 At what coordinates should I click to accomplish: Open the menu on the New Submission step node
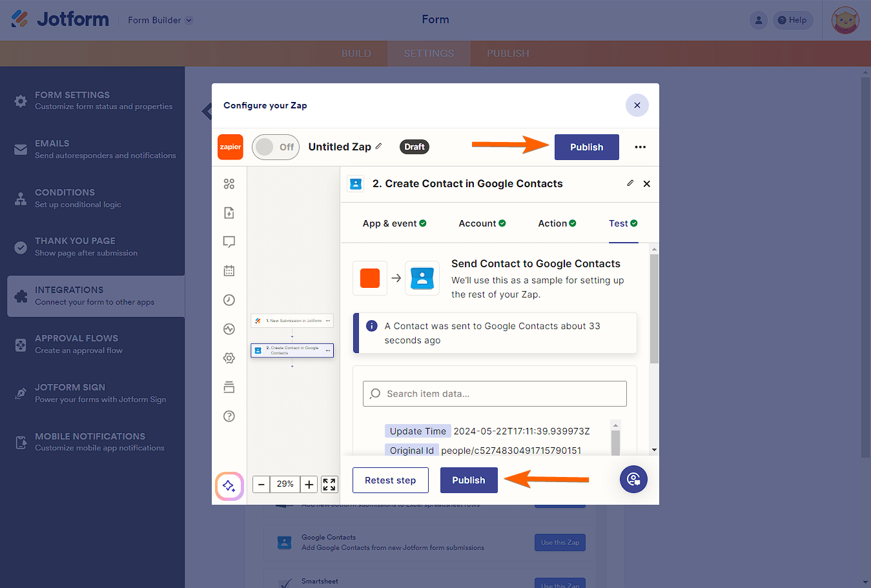coord(328,321)
